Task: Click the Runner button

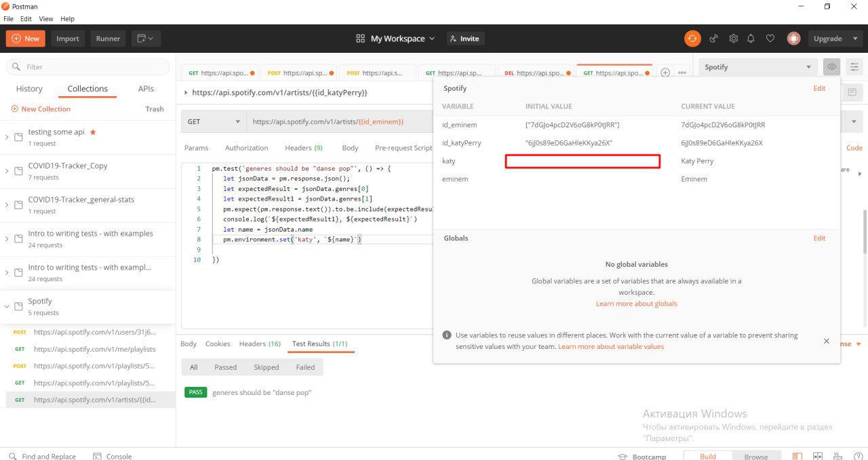Action: coord(108,39)
